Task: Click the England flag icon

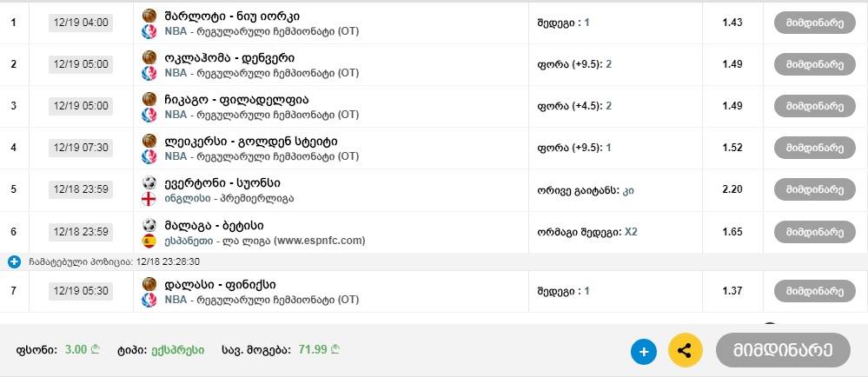Action: 149,199
